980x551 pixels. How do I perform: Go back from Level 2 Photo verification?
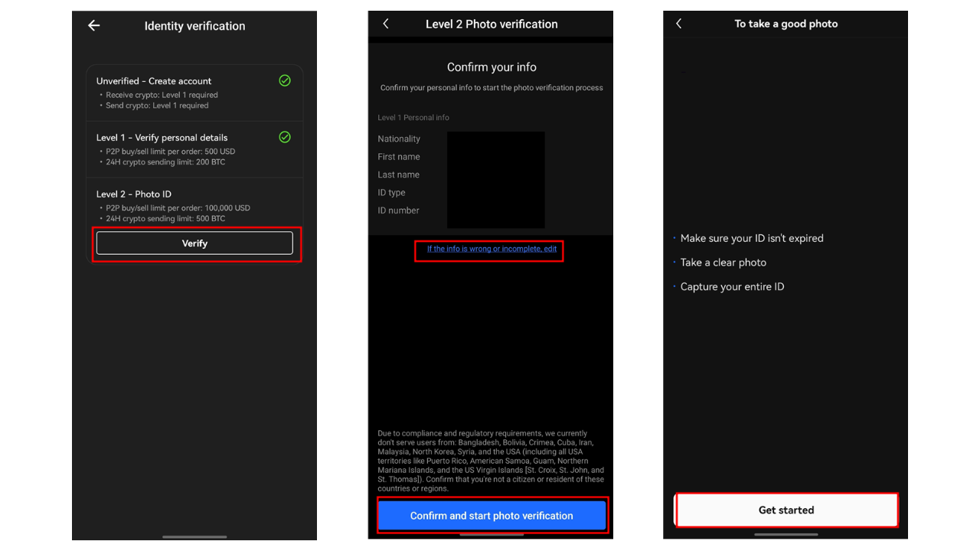click(x=386, y=24)
